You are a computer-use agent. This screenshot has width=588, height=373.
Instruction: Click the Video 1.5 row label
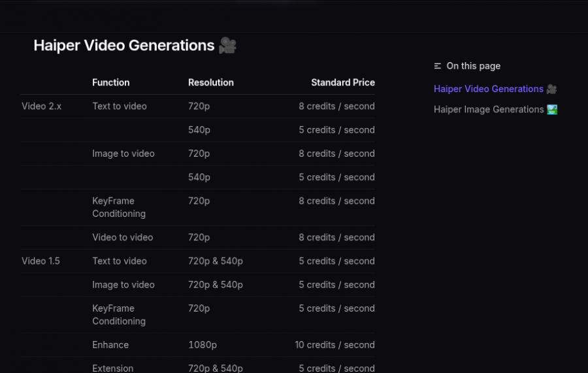[x=41, y=261]
